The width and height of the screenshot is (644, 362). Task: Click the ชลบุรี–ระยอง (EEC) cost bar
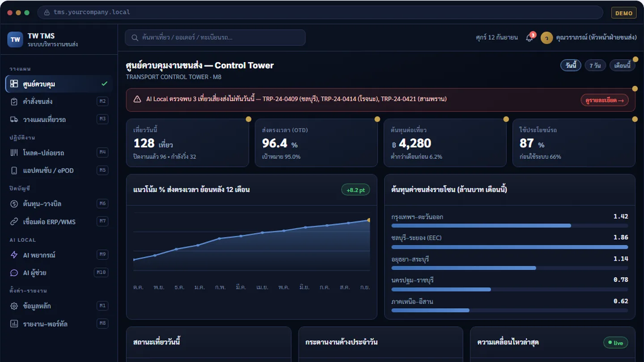pos(509,247)
